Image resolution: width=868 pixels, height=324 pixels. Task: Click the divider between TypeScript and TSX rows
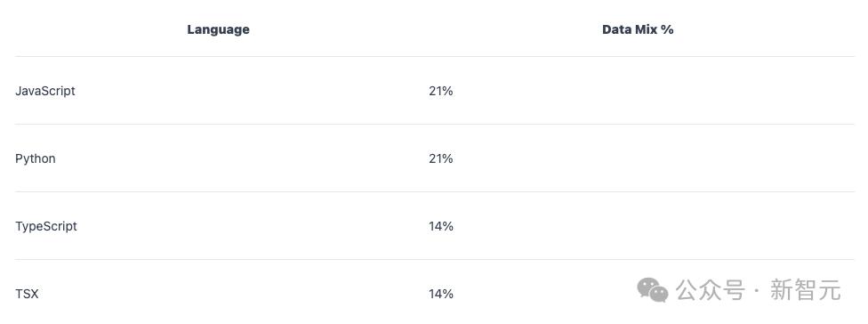[435, 260]
